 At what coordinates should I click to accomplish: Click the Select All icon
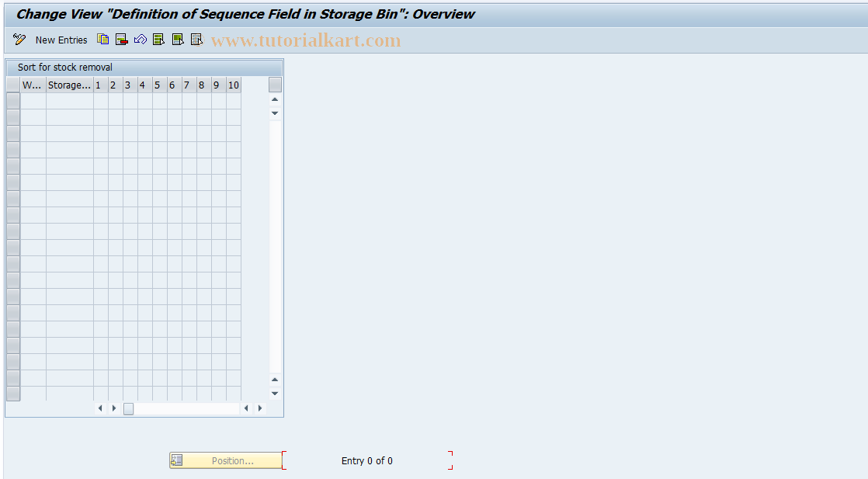point(159,40)
